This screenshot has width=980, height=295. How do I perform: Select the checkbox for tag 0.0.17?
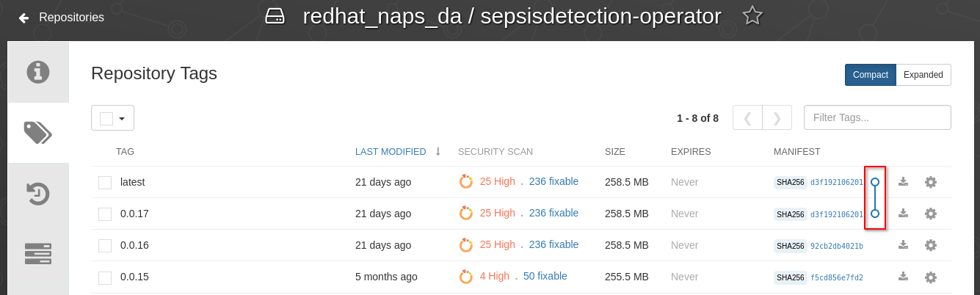pyautogui.click(x=105, y=214)
